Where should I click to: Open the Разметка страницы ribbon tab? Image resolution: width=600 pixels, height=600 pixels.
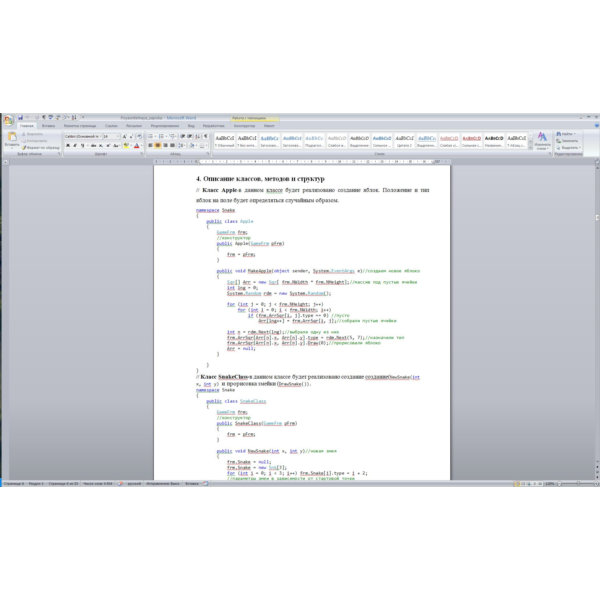click(x=80, y=126)
